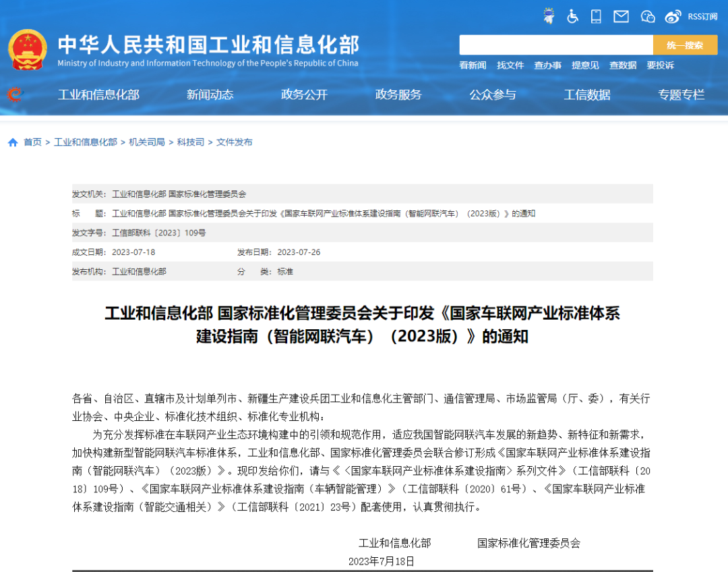Open the 工业和信息化部 navigation menu

pos(98,95)
